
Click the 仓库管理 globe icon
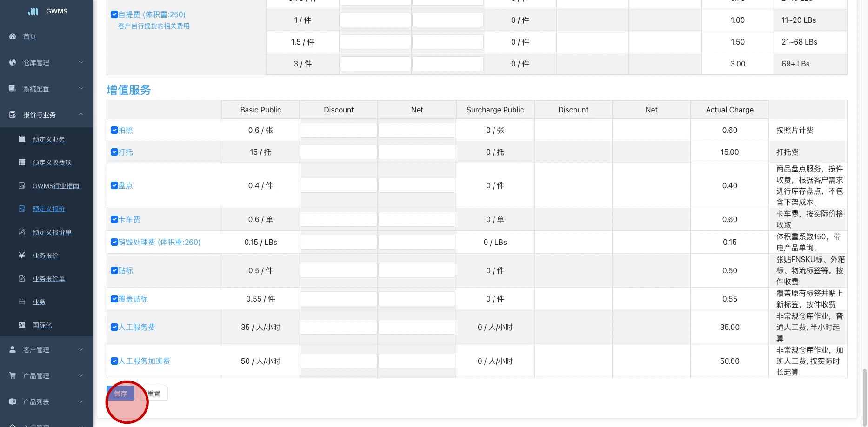pyautogui.click(x=13, y=62)
